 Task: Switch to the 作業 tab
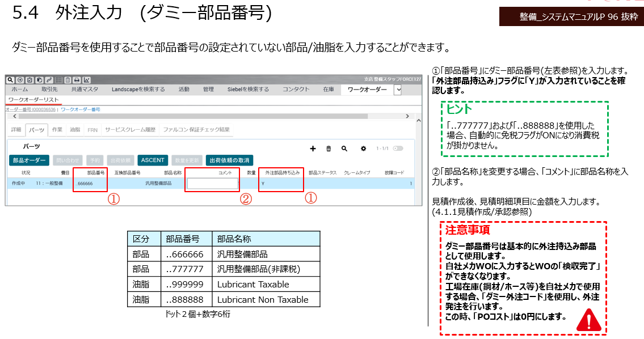(57, 130)
